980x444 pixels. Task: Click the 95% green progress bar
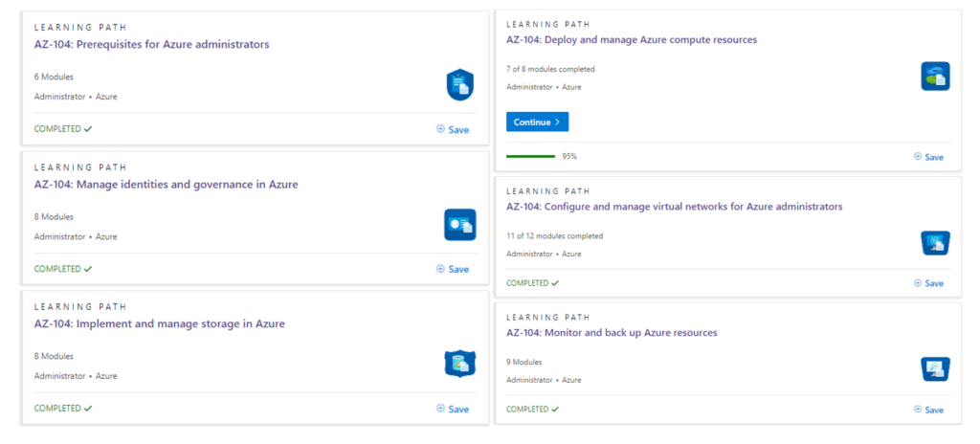530,156
